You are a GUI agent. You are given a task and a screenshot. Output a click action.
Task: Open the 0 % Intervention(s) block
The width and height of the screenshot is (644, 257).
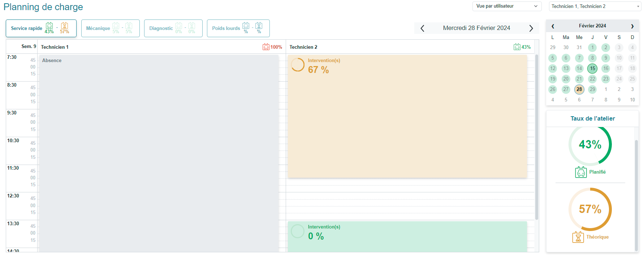[407, 236]
